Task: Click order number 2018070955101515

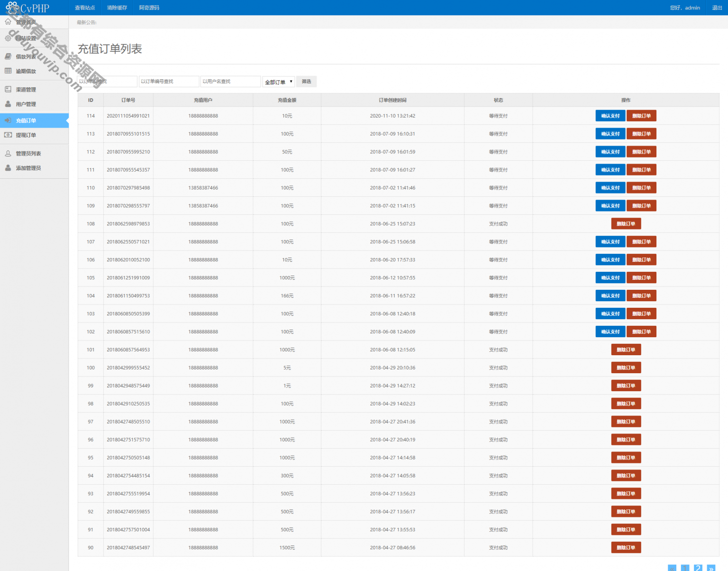Action: click(x=128, y=134)
